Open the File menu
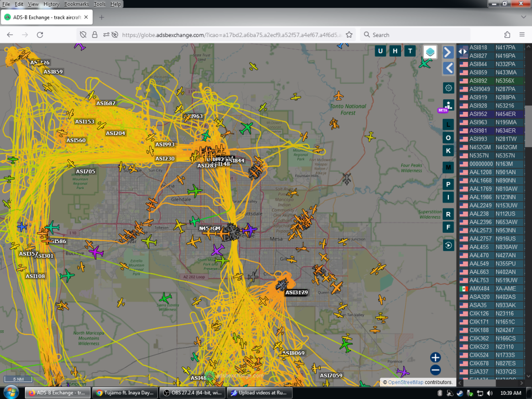 6,4
